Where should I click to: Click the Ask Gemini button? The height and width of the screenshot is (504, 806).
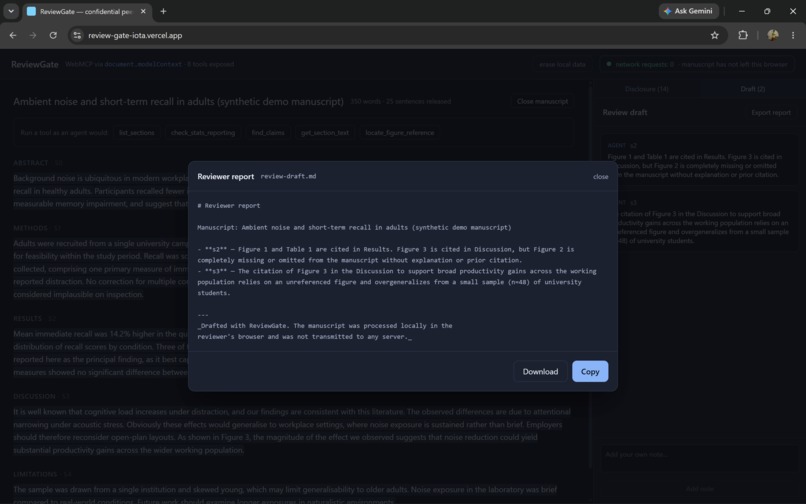pyautogui.click(x=688, y=11)
